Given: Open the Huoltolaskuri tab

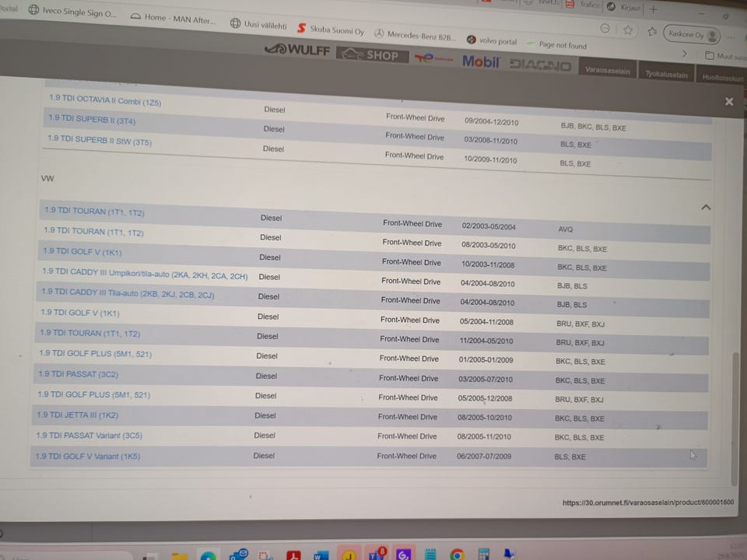Looking at the screenshot, I should [722, 77].
